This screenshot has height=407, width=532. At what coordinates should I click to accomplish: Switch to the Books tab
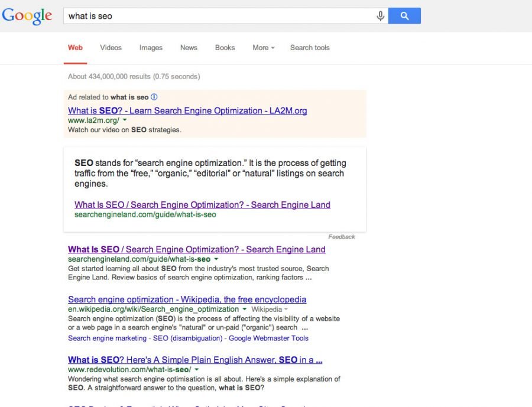[225, 48]
